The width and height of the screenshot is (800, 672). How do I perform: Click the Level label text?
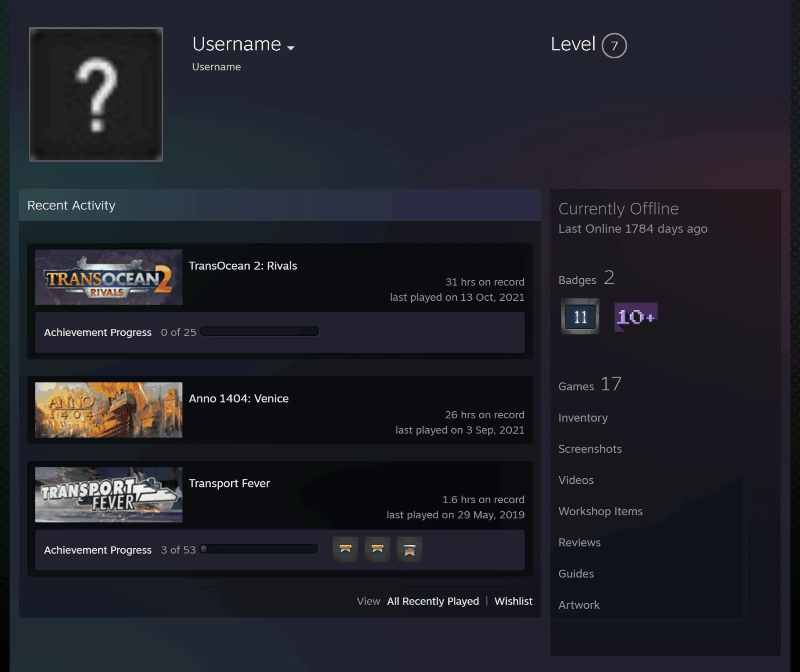tap(573, 44)
